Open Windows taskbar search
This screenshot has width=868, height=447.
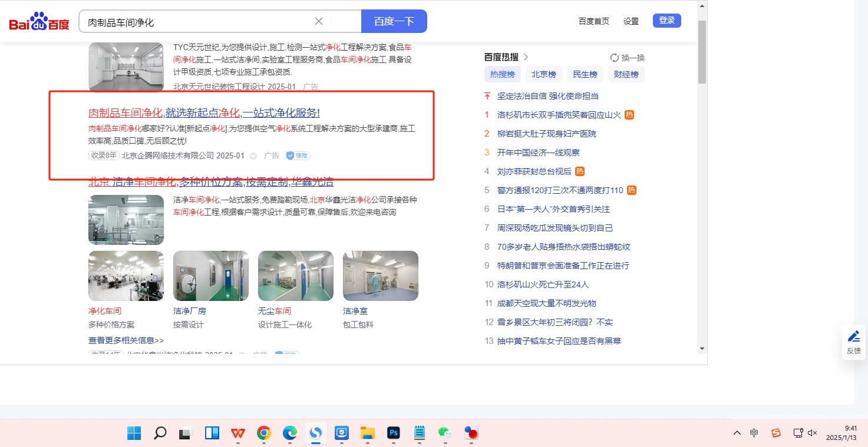click(x=160, y=433)
